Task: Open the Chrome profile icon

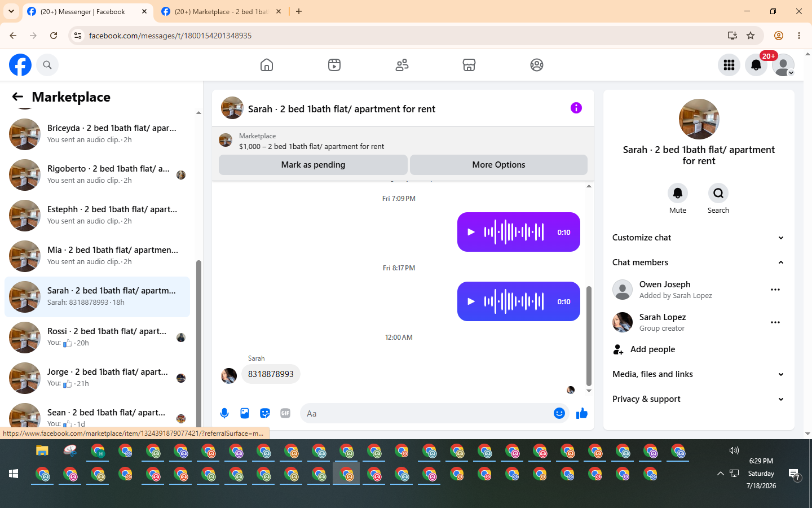Action: coord(779,36)
